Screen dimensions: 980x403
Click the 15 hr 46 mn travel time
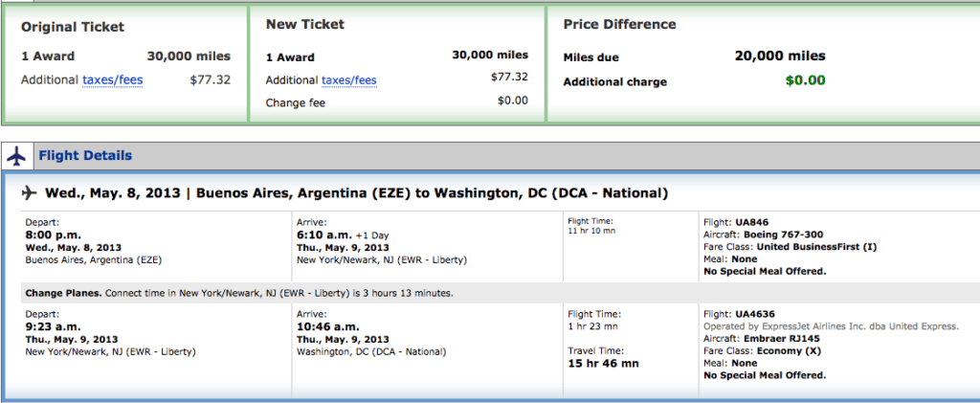[x=603, y=364]
